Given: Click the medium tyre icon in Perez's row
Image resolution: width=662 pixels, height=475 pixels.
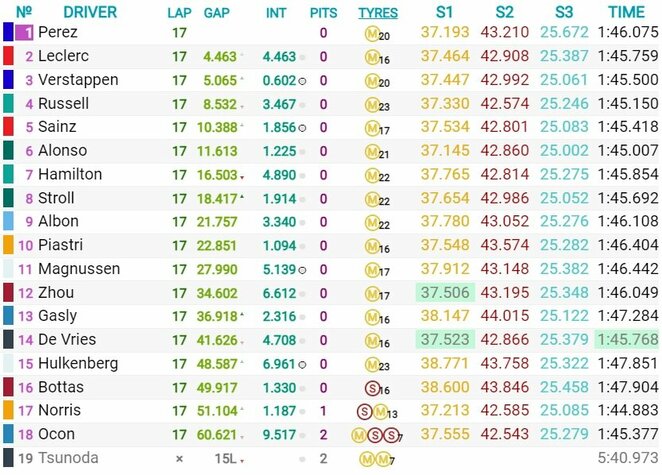Looking at the screenshot, I should [371, 33].
